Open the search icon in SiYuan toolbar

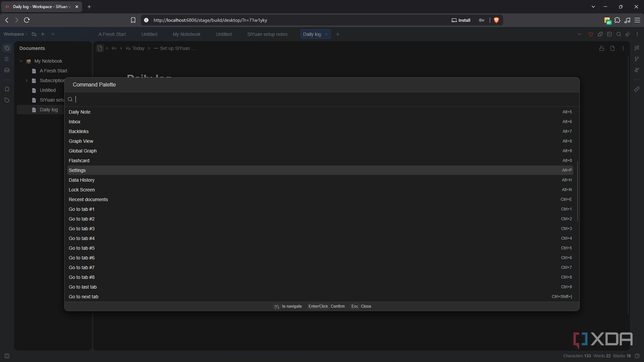click(619, 34)
